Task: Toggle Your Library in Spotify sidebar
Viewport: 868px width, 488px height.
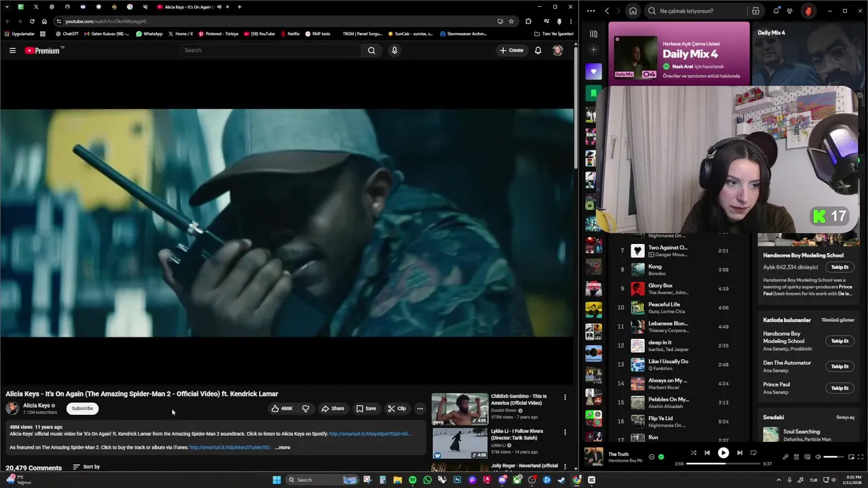Action: pyautogui.click(x=593, y=34)
